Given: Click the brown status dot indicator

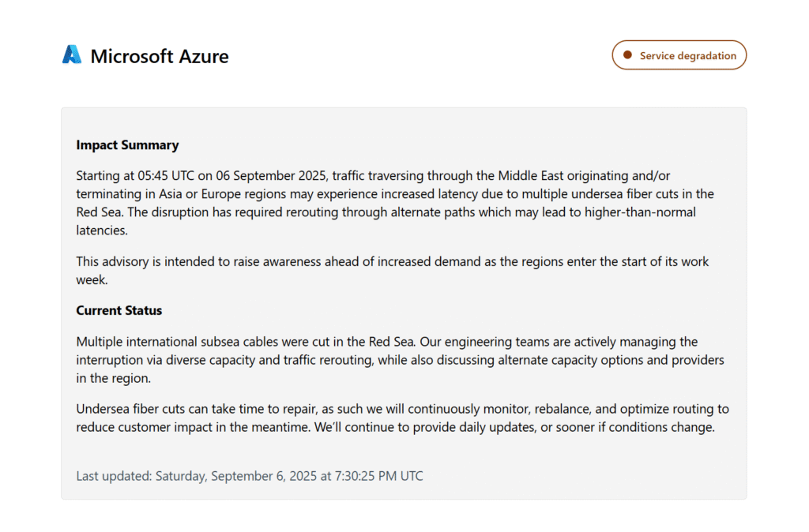Looking at the screenshot, I should point(627,55).
